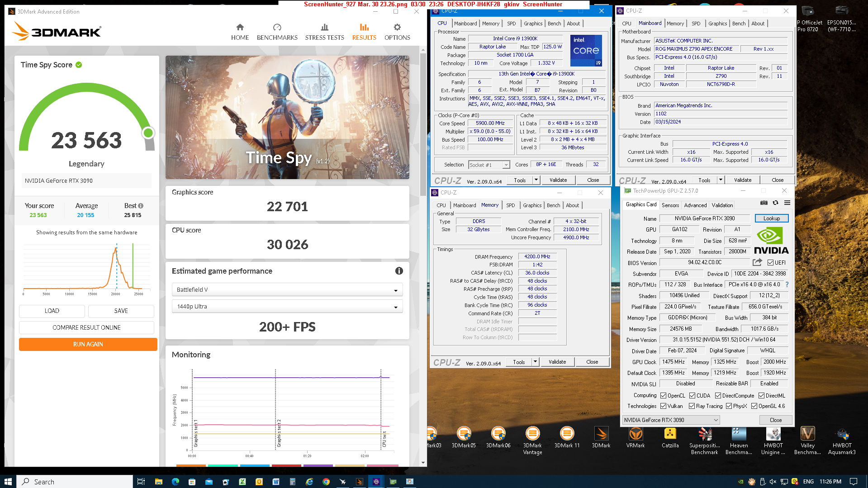This screenshot has width=868, height=488.
Task: Click the SAVE button in 3DMark
Action: [121, 311]
